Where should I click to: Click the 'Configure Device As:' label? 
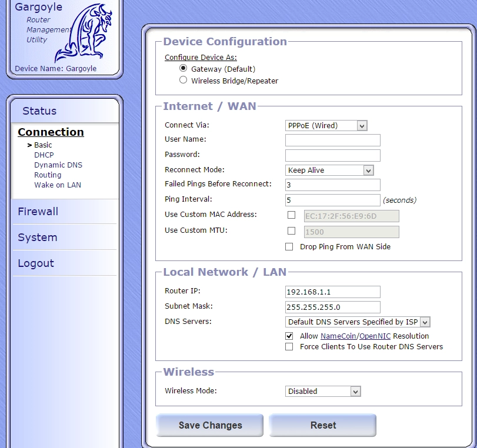tap(201, 58)
